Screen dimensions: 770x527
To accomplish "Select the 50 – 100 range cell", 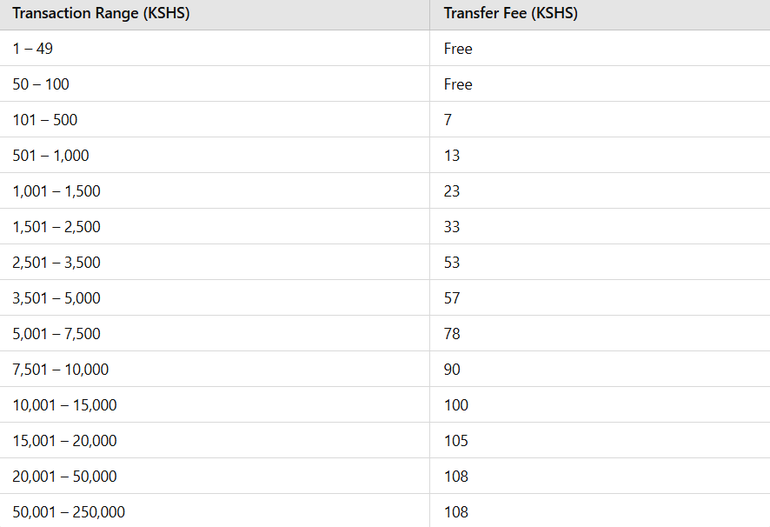I will coord(41,84).
